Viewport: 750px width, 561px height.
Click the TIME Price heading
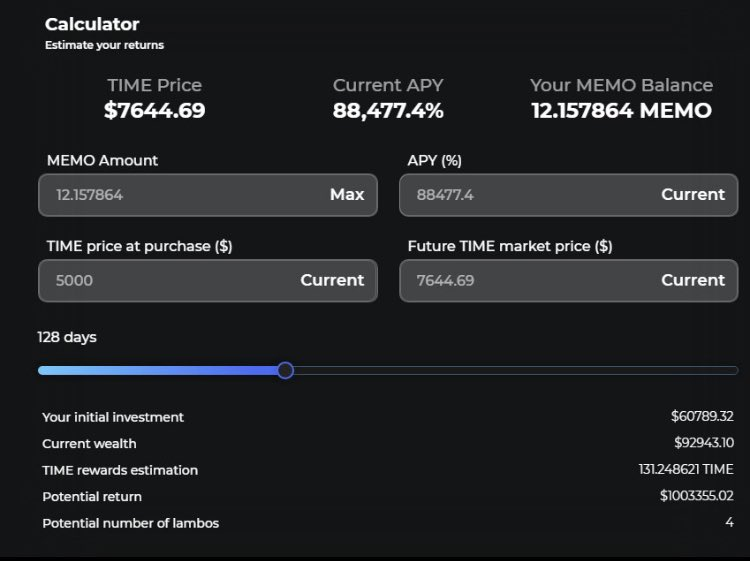[x=154, y=85]
